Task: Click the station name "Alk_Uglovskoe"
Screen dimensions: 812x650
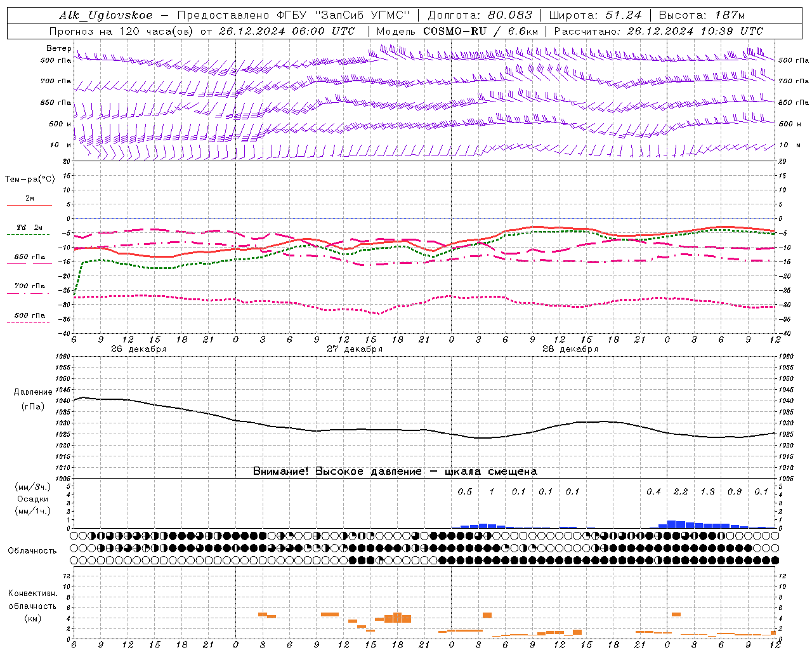Action: click(106, 15)
